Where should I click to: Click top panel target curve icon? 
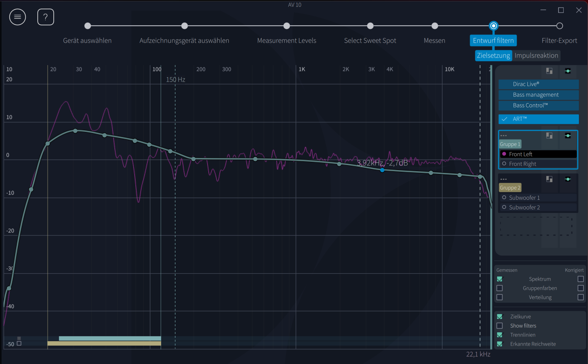(x=568, y=71)
